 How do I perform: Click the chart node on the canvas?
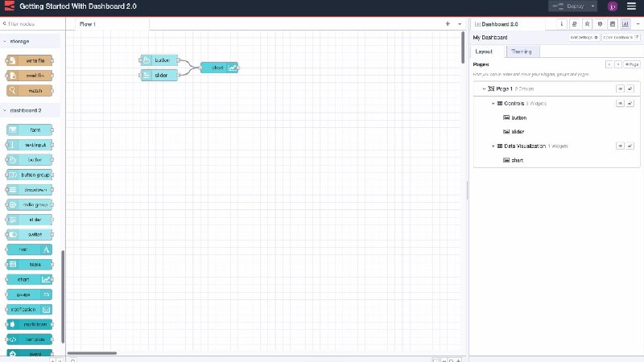[x=219, y=68]
